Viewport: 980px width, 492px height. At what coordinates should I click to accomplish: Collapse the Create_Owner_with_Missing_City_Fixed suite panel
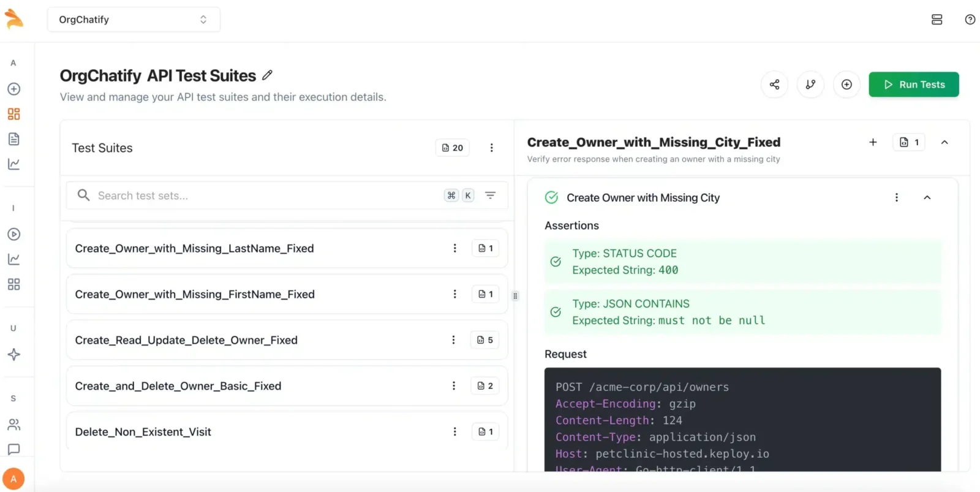pos(944,142)
